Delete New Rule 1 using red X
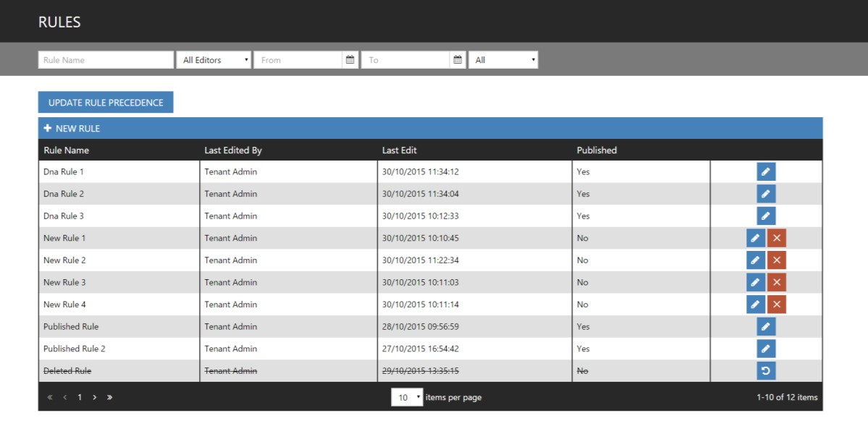 pos(777,238)
